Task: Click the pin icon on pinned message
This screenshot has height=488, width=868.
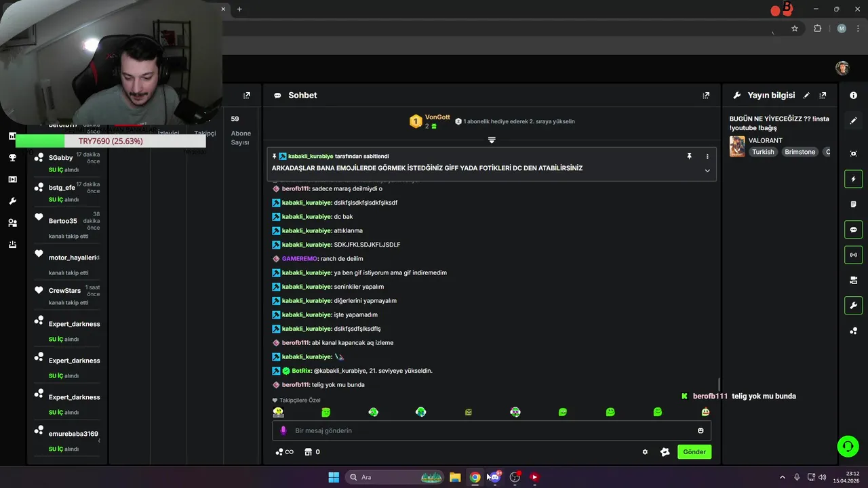Action: 689,157
